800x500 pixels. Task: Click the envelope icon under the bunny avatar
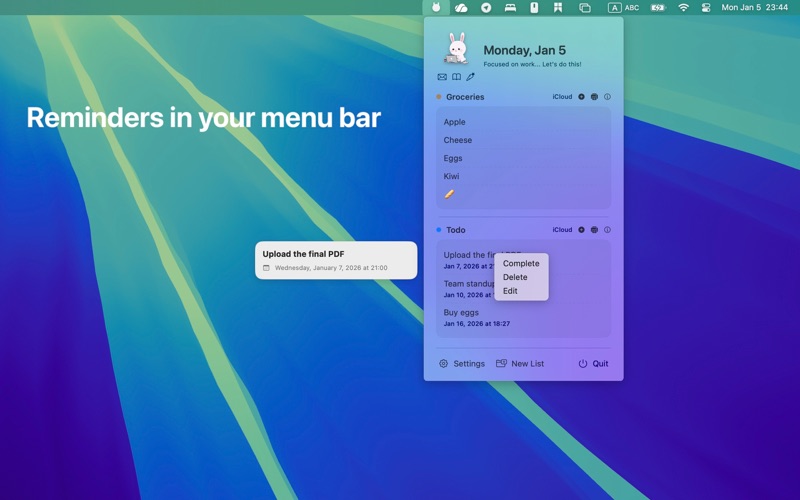click(x=442, y=77)
